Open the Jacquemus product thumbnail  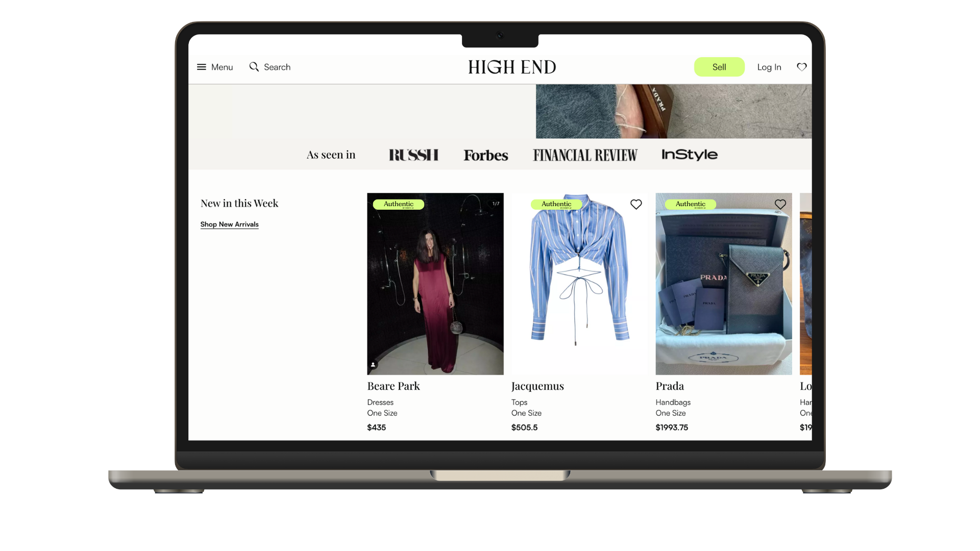coord(579,283)
